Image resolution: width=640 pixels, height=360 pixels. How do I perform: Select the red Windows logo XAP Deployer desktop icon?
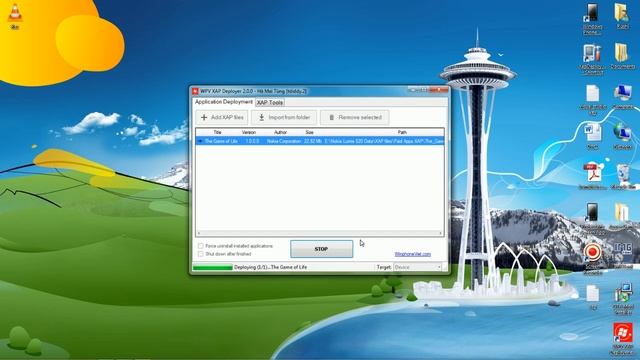coord(623,338)
